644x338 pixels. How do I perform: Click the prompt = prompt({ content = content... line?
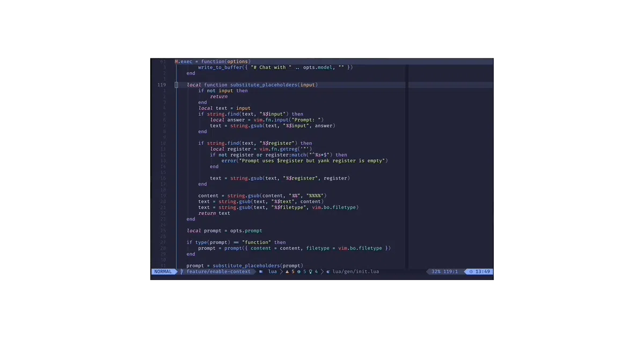[x=295, y=248]
